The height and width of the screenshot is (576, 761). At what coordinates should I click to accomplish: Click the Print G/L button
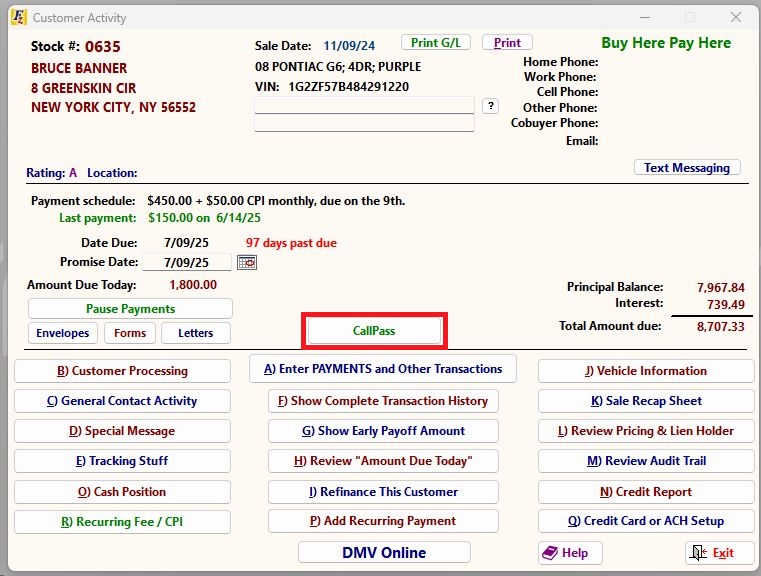point(435,43)
